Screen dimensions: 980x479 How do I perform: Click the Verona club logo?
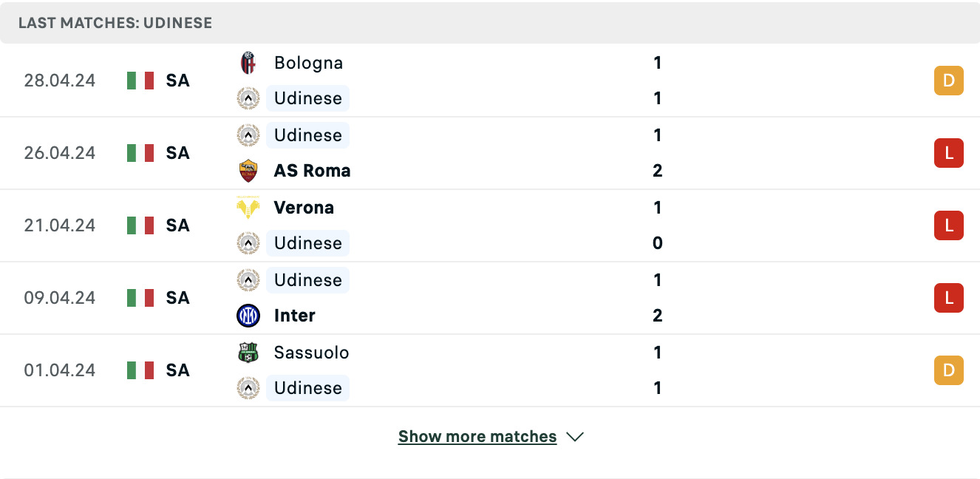pyautogui.click(x=248, y=208)
